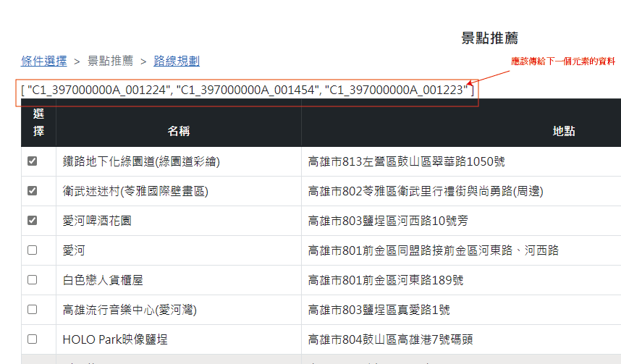This screenshot has width=621, height=364.
Task: Click the 選擇 column header
Action: (x=38, y=122)
